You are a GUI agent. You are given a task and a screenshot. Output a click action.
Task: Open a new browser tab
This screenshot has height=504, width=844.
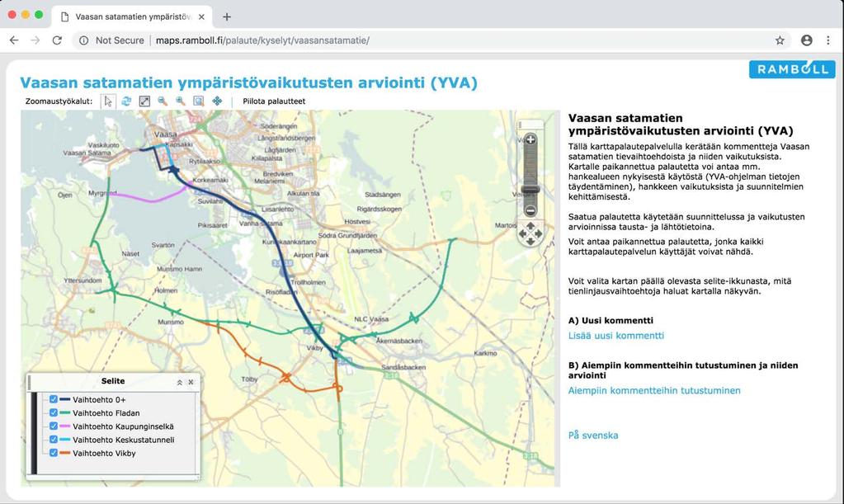click(227, 16)
